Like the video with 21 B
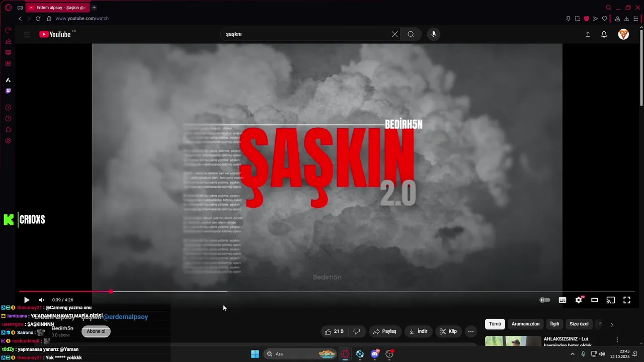This screenshot has height=362, width=644. click(334, 331)
